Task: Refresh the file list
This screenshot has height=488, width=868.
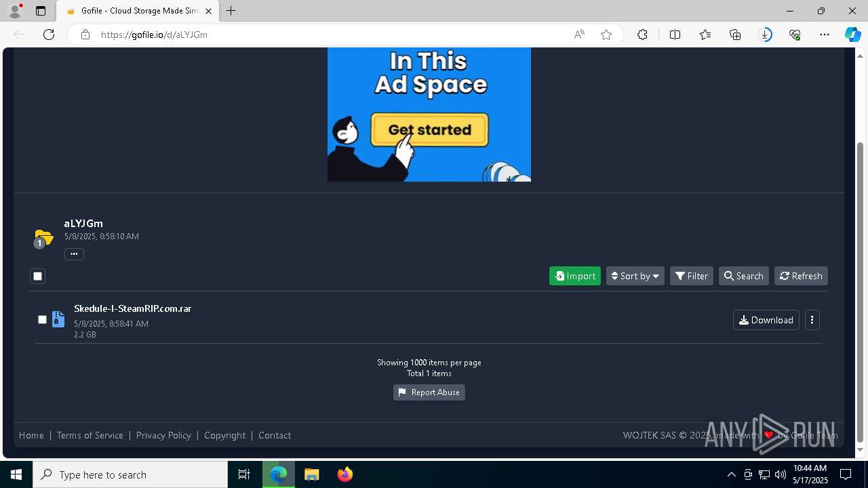Action: click(801, 276)
